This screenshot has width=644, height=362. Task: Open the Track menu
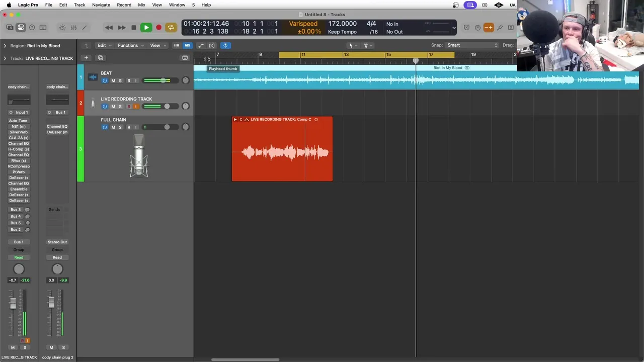[79, 5]
